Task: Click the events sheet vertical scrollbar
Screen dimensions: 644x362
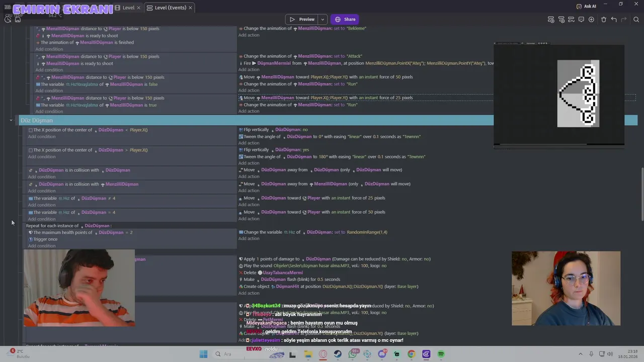Action: click(641, 194)
